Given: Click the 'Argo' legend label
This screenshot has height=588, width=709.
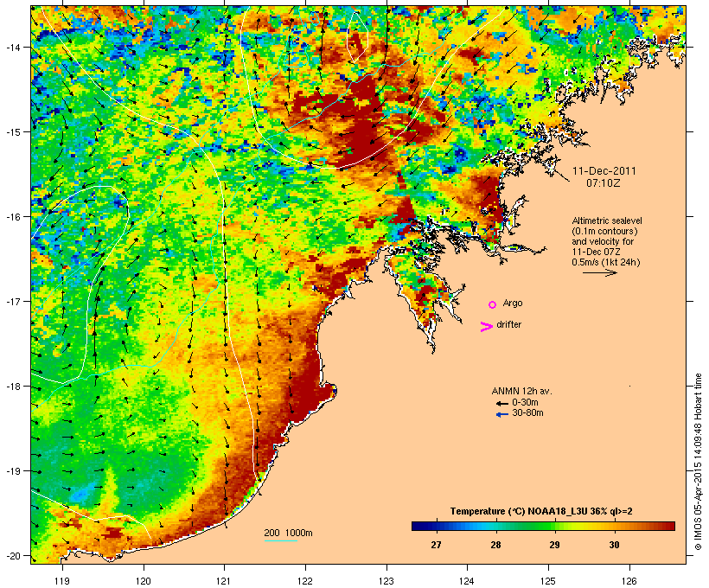Looking at the screenshot, I should [x=513, y=303].
